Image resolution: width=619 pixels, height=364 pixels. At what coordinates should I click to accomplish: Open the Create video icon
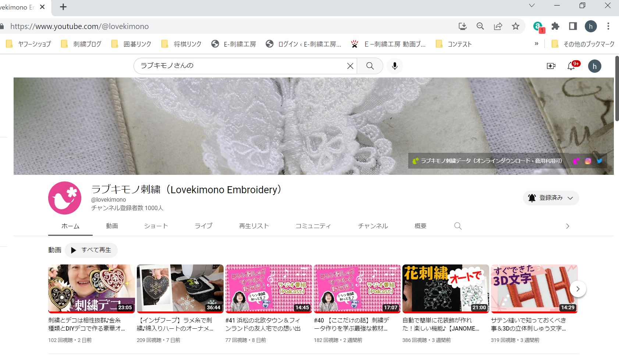point(551,66)
